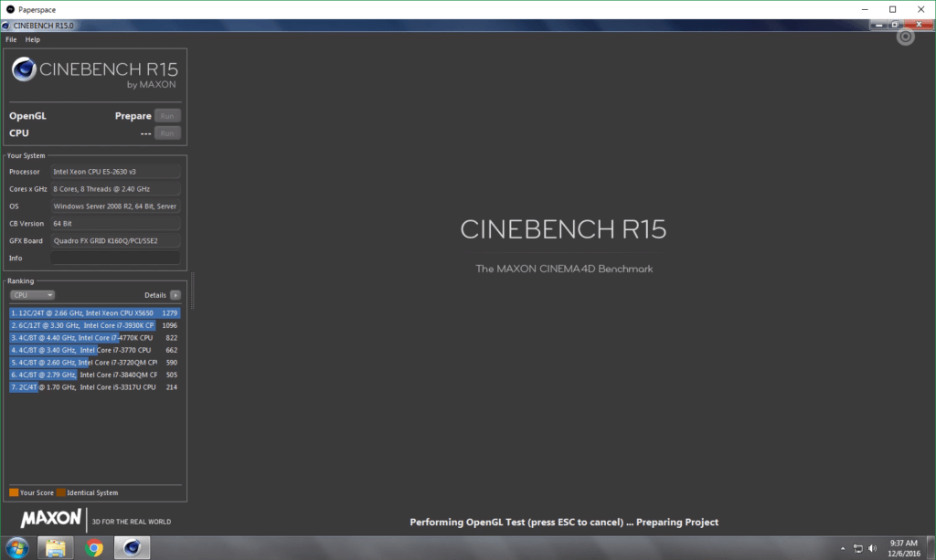The width and height of the screenshot is (936, 560).
Task: Click the volume speaker tray icon
Action: (873, 549)
